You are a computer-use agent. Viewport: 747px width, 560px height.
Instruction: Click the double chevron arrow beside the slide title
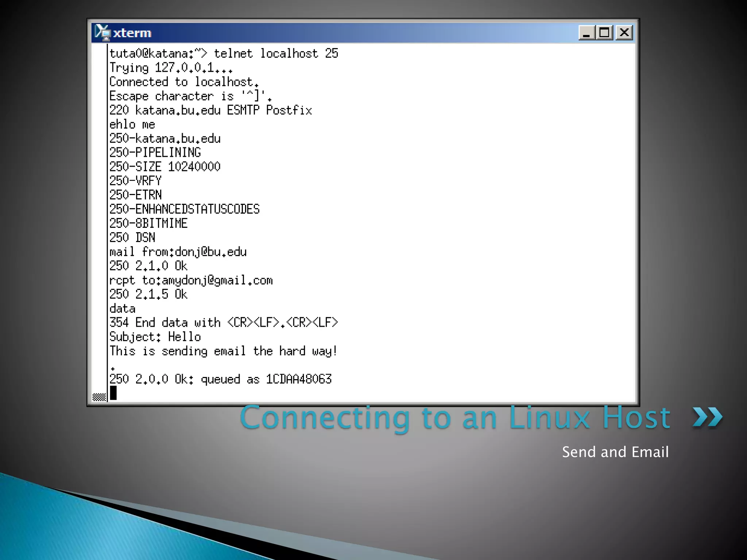[x=707, y=417]
